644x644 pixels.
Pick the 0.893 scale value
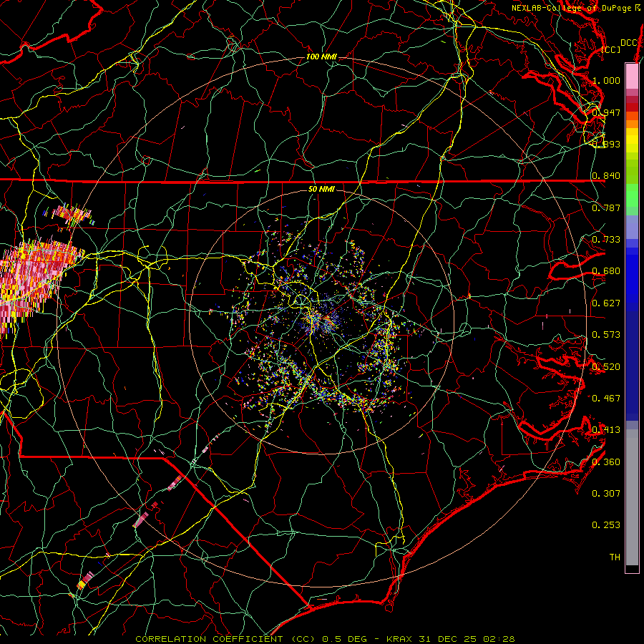coord(606,144)
